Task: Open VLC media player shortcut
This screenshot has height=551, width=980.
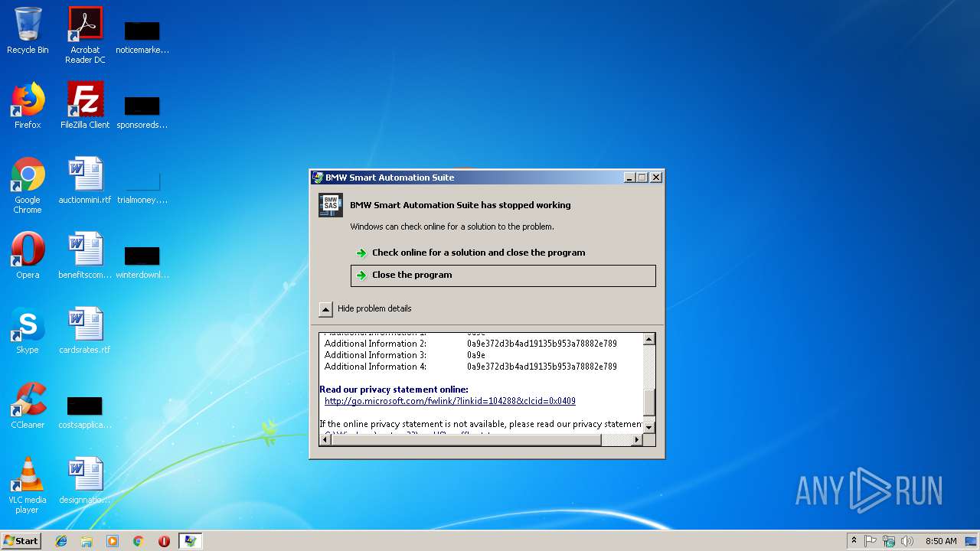Action: (x=28, y=485)
